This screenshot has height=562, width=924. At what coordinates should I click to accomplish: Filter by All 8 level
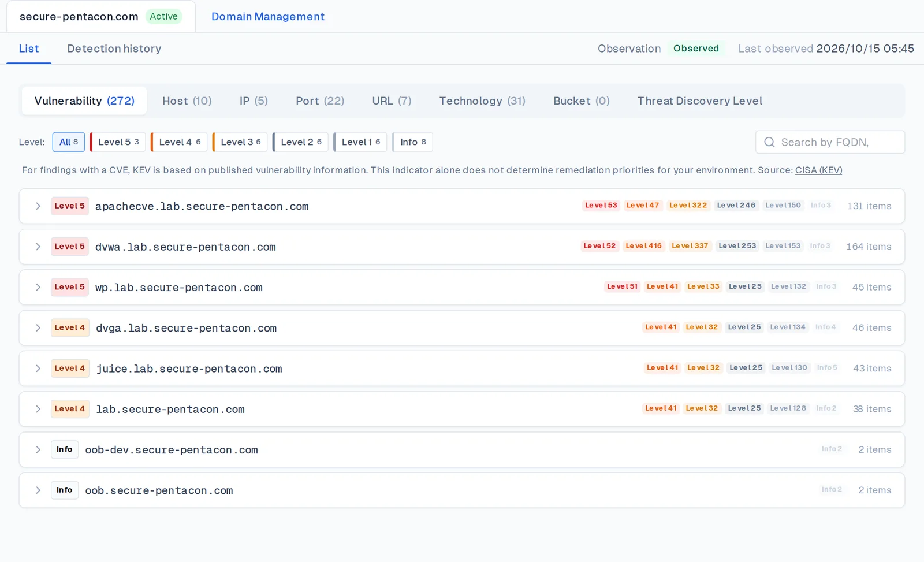[69, 142]
